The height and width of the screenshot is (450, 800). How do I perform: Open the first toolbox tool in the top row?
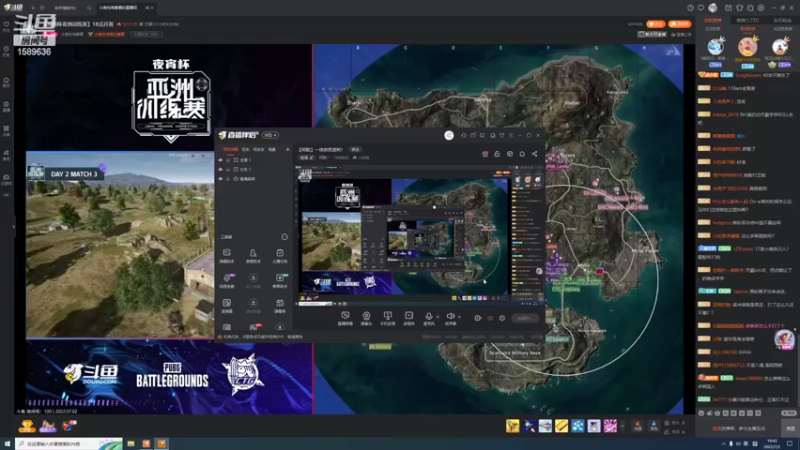point(227,256)
